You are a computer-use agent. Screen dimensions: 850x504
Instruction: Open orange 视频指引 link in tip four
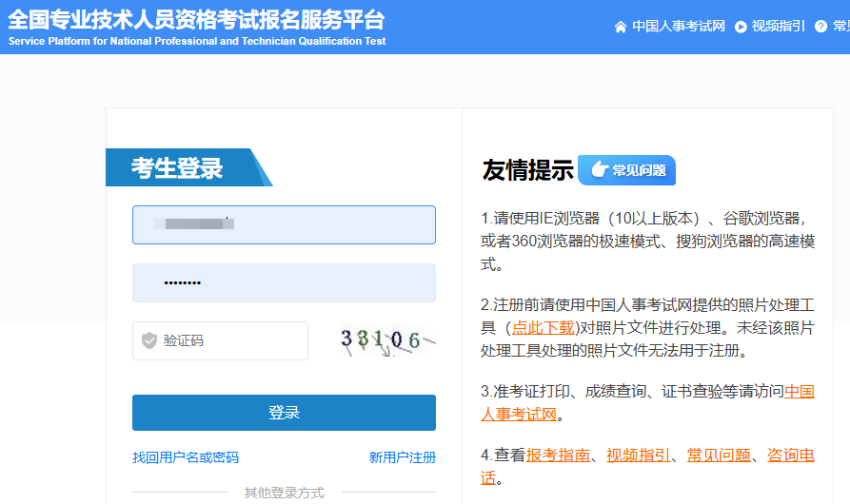(638, 456)
